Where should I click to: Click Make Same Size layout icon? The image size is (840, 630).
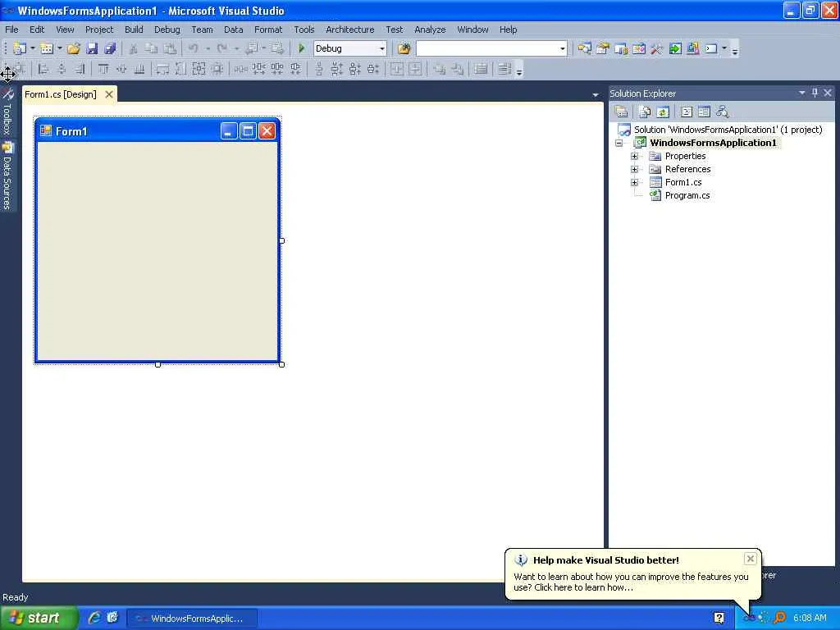pos(199,69)
